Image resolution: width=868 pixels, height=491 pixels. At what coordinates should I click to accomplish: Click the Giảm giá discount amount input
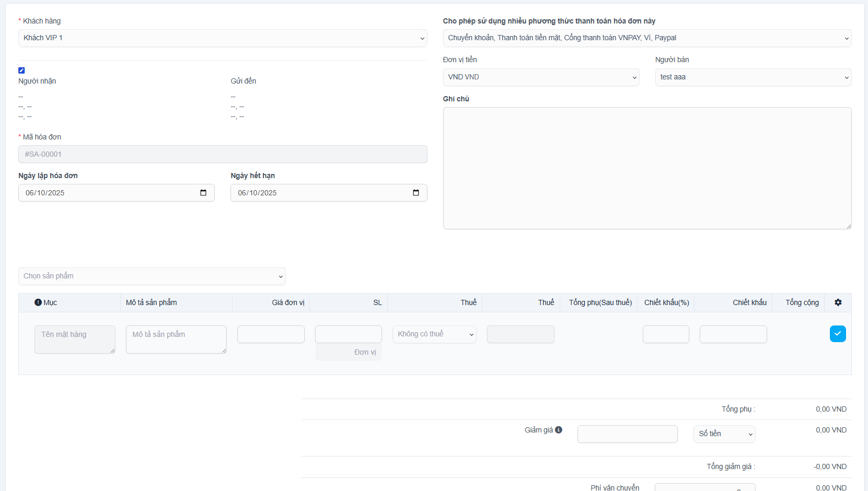coord(627,434)
